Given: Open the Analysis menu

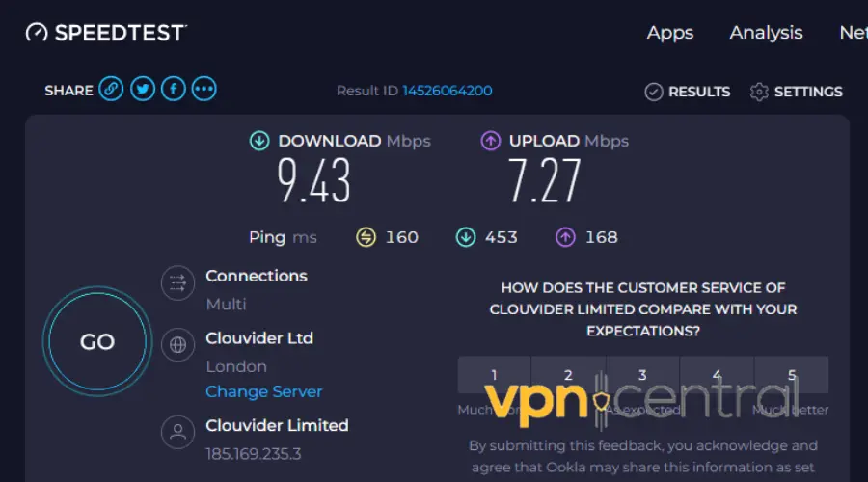Looking at the screenshot, I should (x=766, y=33).
